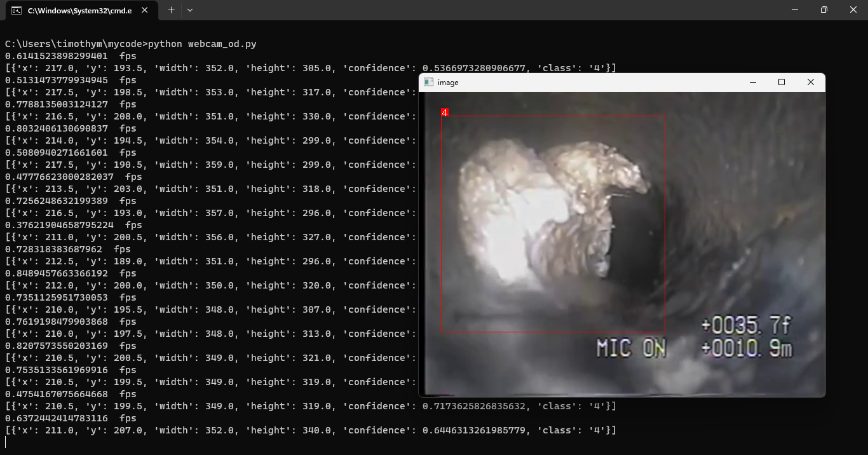Screen dimensions: 868x455
Task: Click the '+0010.9m' distance reading
Action: click(747, 348)
